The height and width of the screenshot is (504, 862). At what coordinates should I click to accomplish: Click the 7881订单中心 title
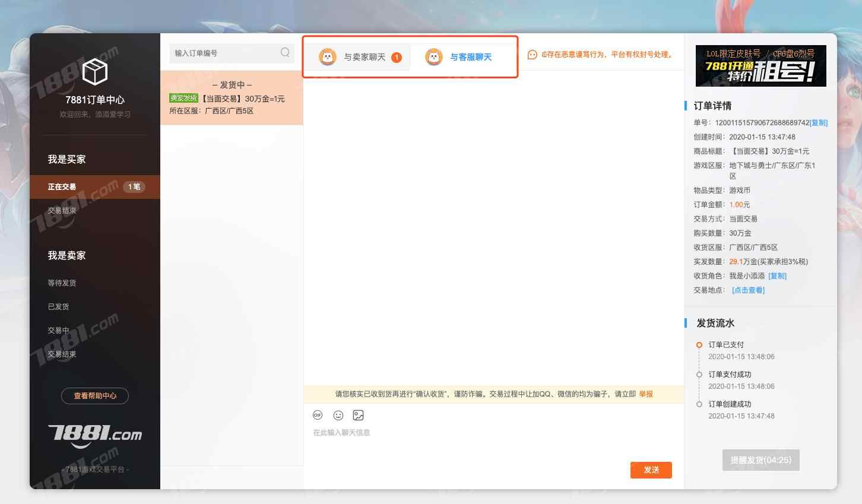point(95,100)
